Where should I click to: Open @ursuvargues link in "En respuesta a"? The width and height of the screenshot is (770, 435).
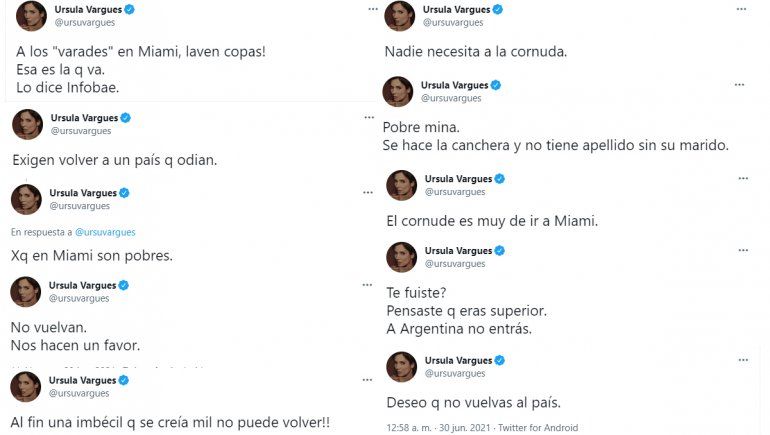[x=102, y=232]
